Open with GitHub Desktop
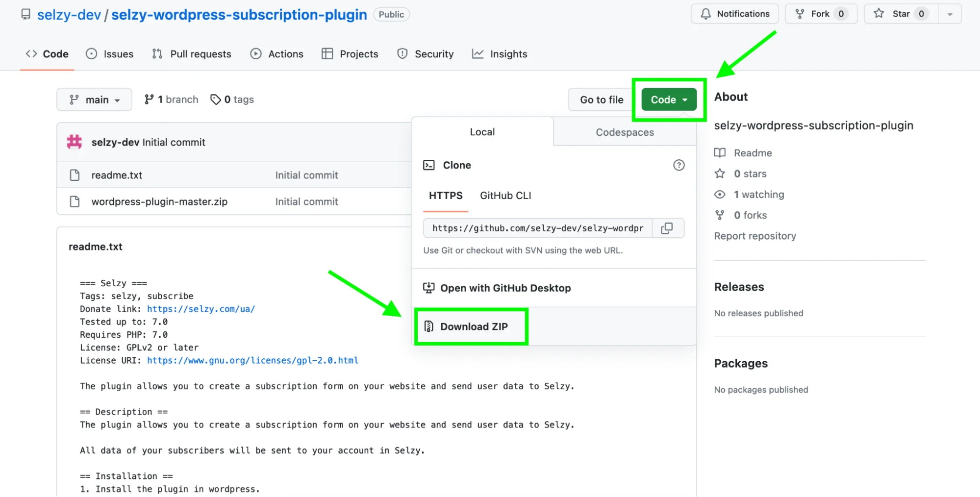This screenshot has height=497, width=980. click(505, 288)
